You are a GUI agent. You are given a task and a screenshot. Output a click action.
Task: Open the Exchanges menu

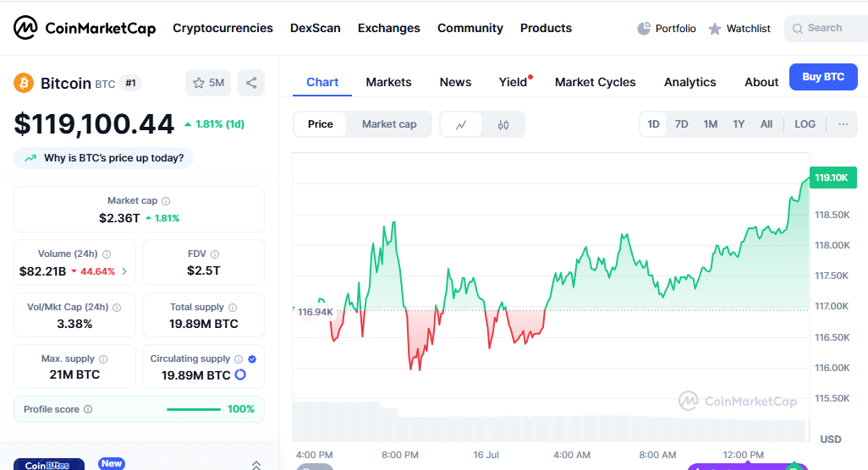coord(388,28)
